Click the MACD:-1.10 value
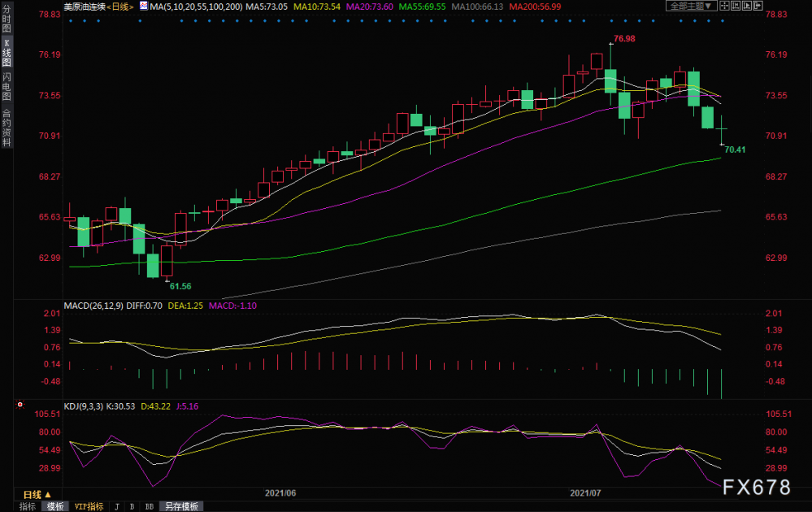 (x=232, y=306)
